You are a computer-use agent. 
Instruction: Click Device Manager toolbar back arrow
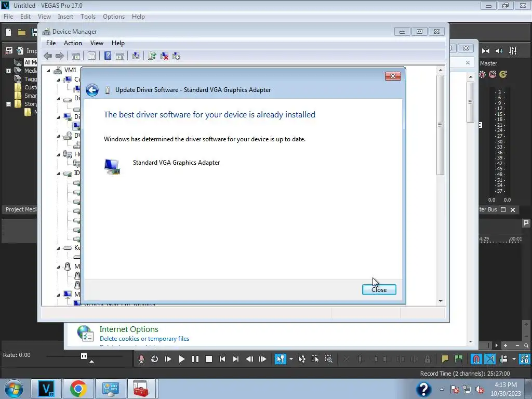click(48, 56)
